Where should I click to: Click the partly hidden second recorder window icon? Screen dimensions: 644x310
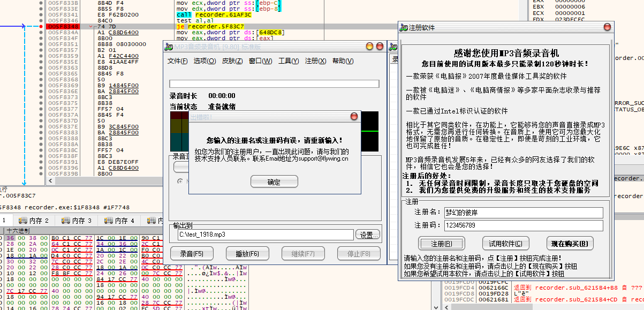(393, 47)
